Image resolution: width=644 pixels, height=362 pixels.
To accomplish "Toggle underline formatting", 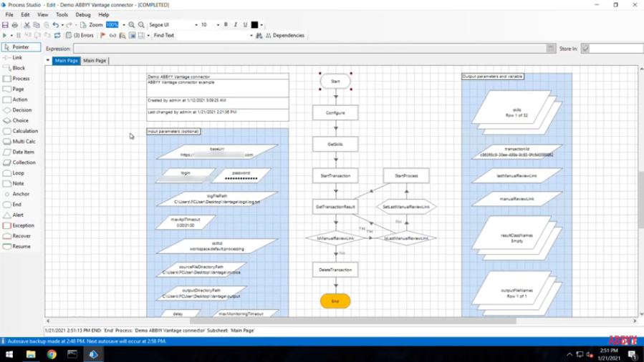I will pos(245,25).
